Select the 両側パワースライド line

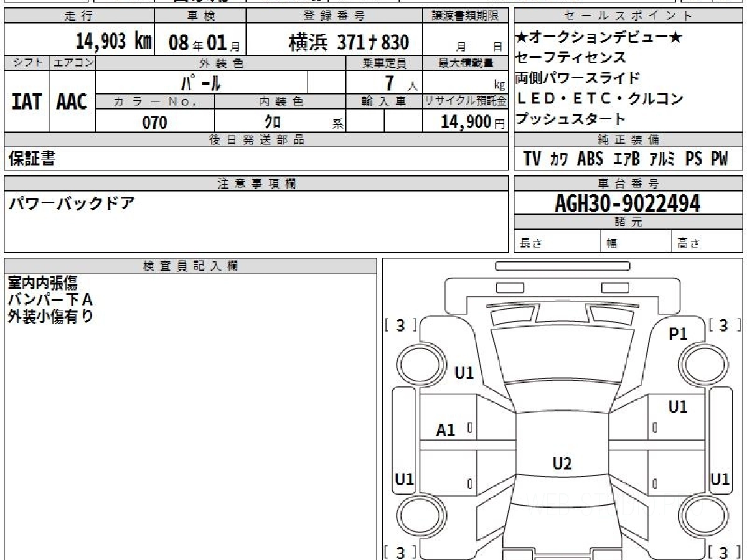click(x=578, y=78)
